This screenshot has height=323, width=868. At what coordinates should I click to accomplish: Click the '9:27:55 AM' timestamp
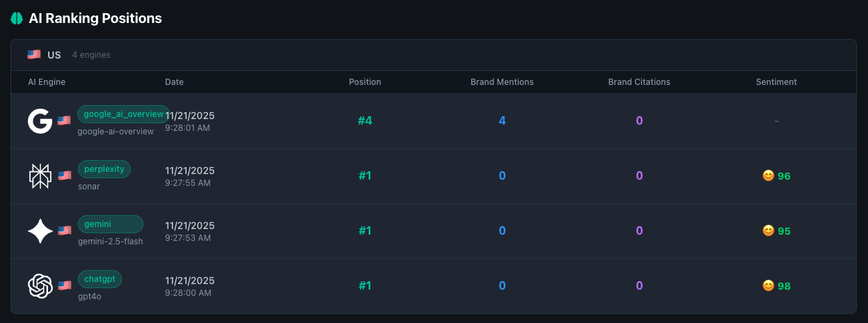188,183
